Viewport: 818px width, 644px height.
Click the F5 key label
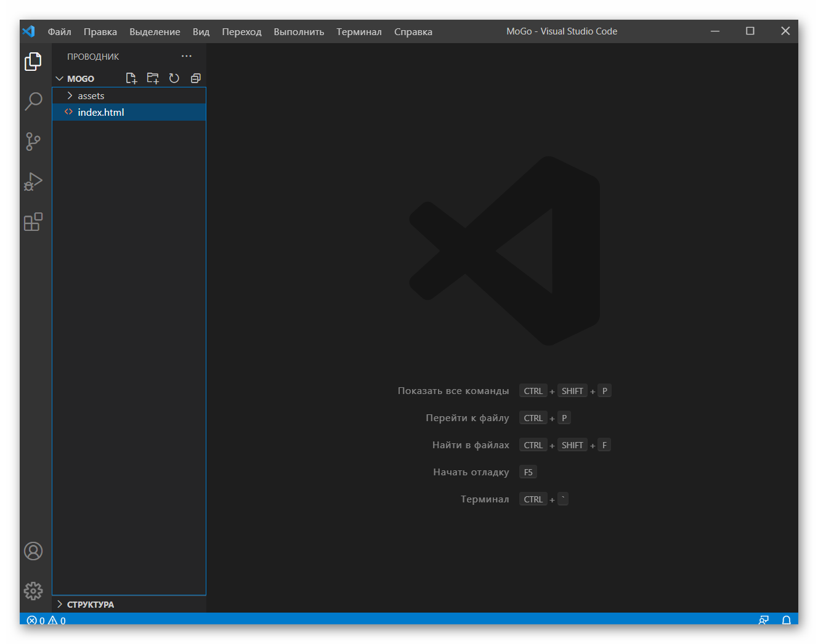[528, 472]
